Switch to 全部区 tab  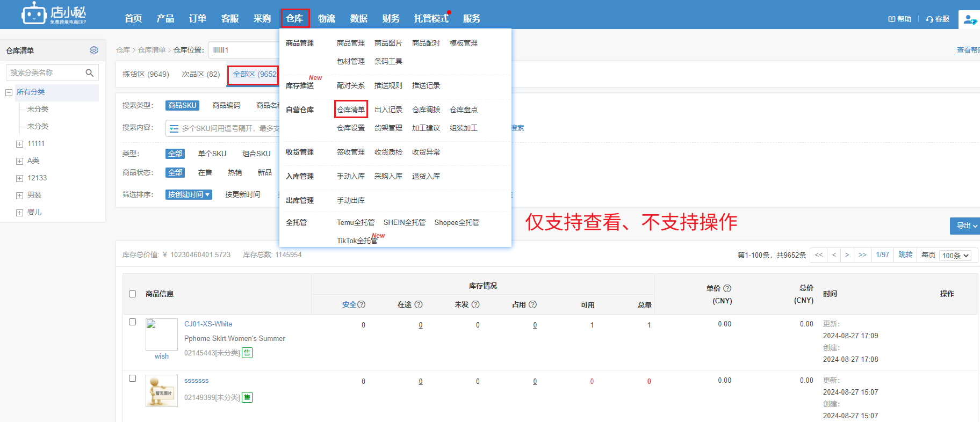pyautogui.click(x=254, y=74)
